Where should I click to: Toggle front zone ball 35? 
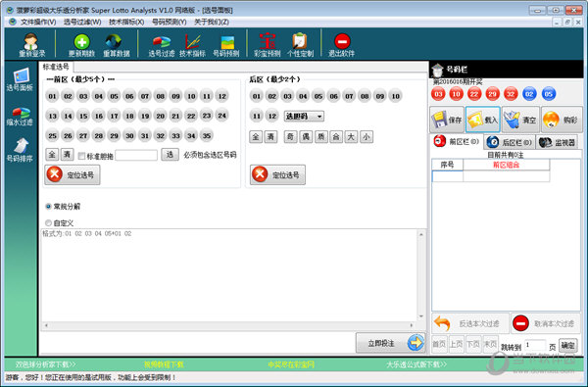207,135
